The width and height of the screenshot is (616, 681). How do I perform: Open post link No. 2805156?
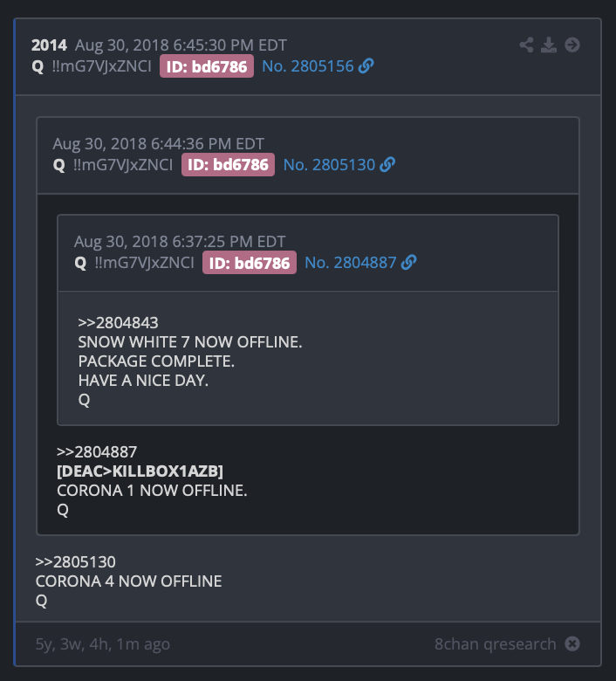point(308,66)
